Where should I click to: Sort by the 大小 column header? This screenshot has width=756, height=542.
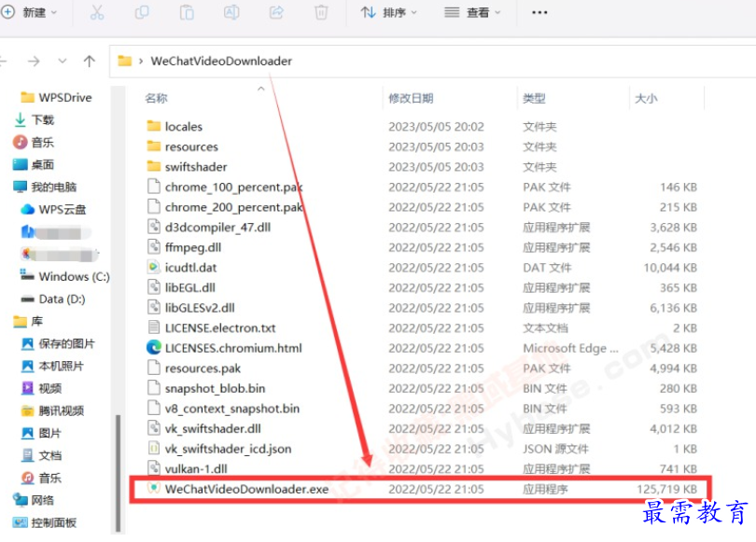pos(646,98)
